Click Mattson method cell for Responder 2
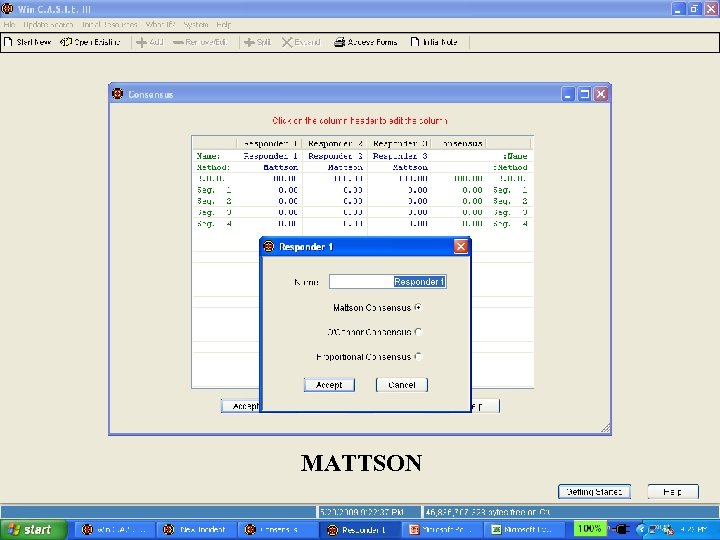720x540 pixels. pos(345,167)
